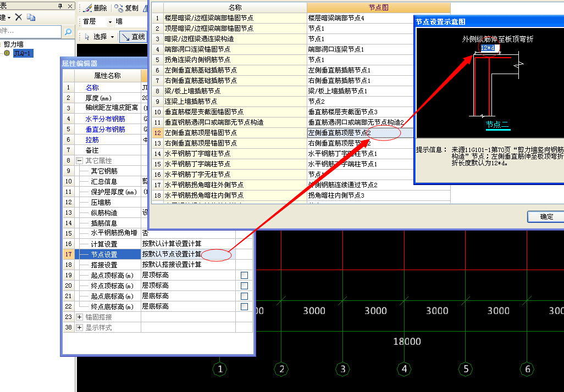
Task: Click the 端部洞口连梁节点1 cell
Action: pos(360,49)
